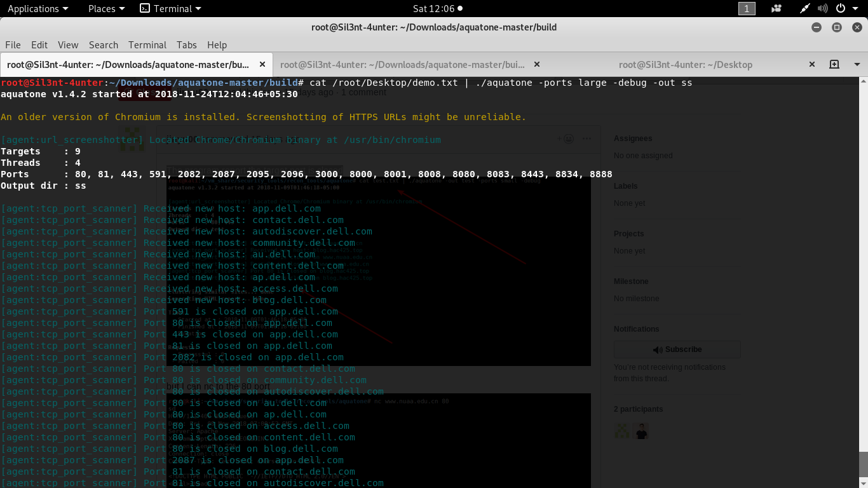Image resolution: width=868 pixels, height=488 pixels.
Task: Click second participant avatar on GitHub page
Action: coord(641,432)
